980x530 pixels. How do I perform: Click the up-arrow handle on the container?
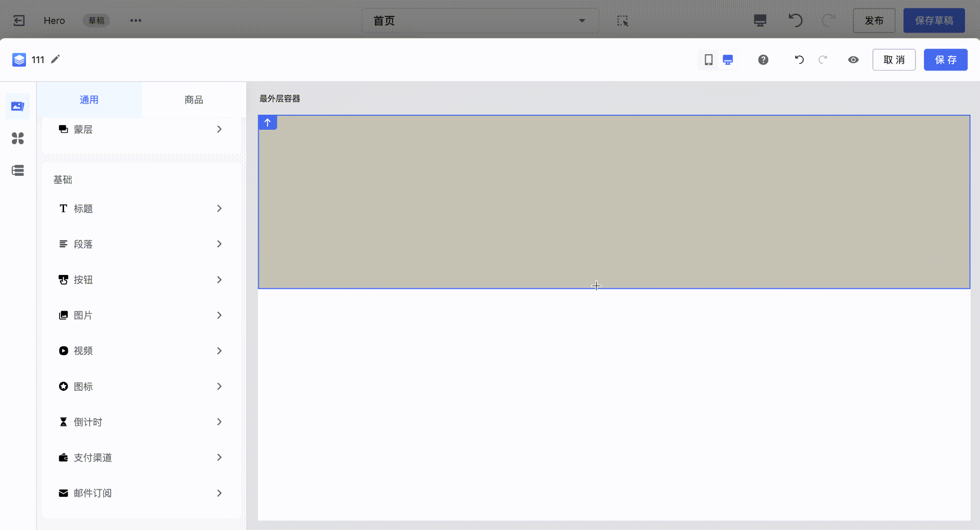pyautogui.click(x=267, y=122)
